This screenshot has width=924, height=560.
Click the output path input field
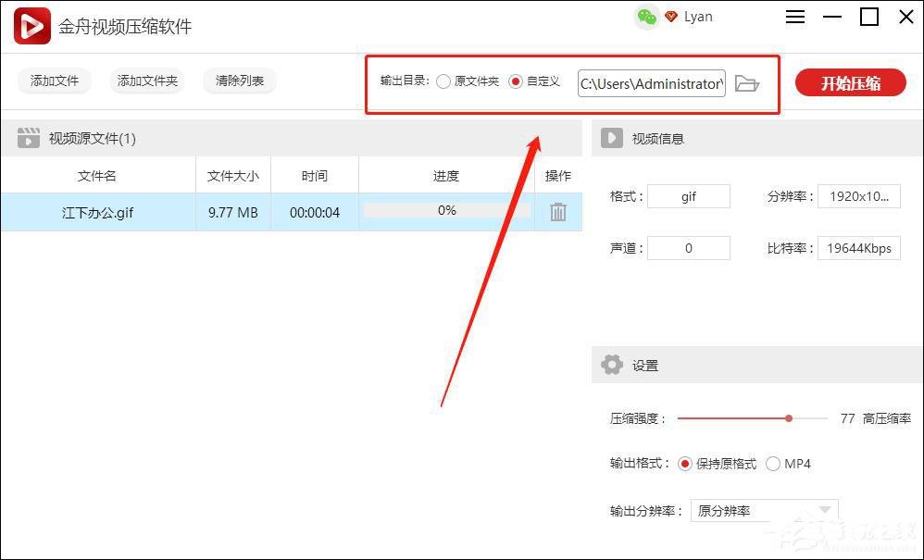pyautogui.click(x=652, y=83)
